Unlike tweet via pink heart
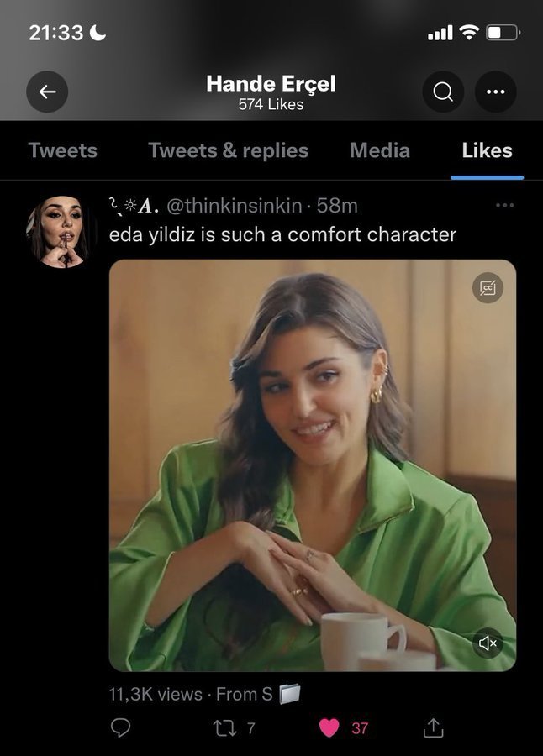 click(329, 727)
